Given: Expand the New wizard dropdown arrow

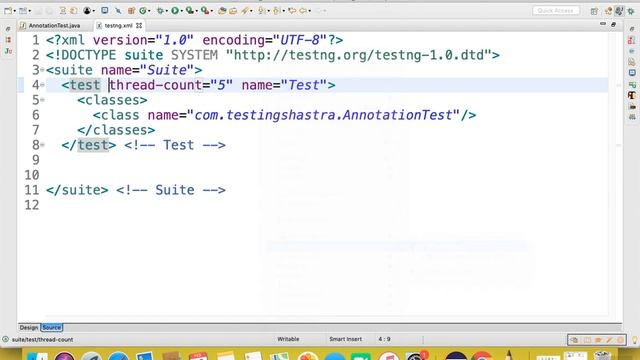Looking at the screenshot, I should (14, 11).
